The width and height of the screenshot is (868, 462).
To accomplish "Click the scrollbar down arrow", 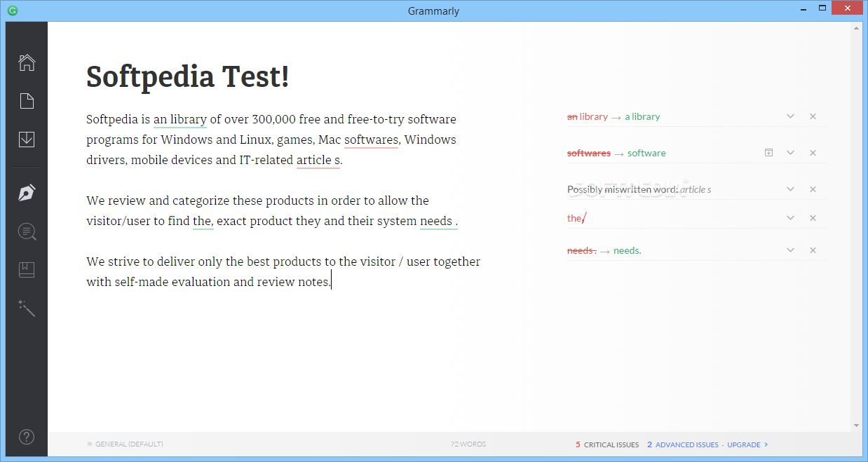I will [856, 426].
